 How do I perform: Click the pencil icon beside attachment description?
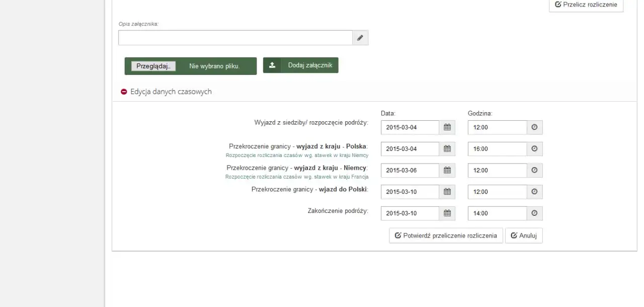pos(360,38)
